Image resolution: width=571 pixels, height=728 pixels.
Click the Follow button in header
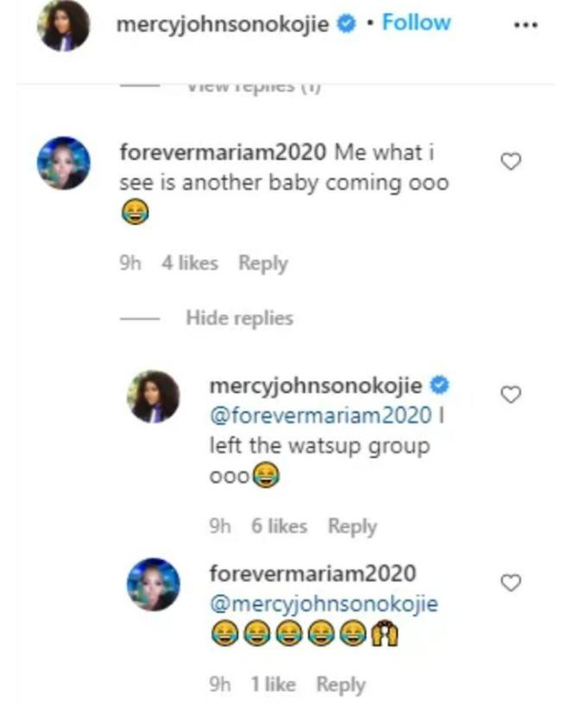[x=416, y=22]
